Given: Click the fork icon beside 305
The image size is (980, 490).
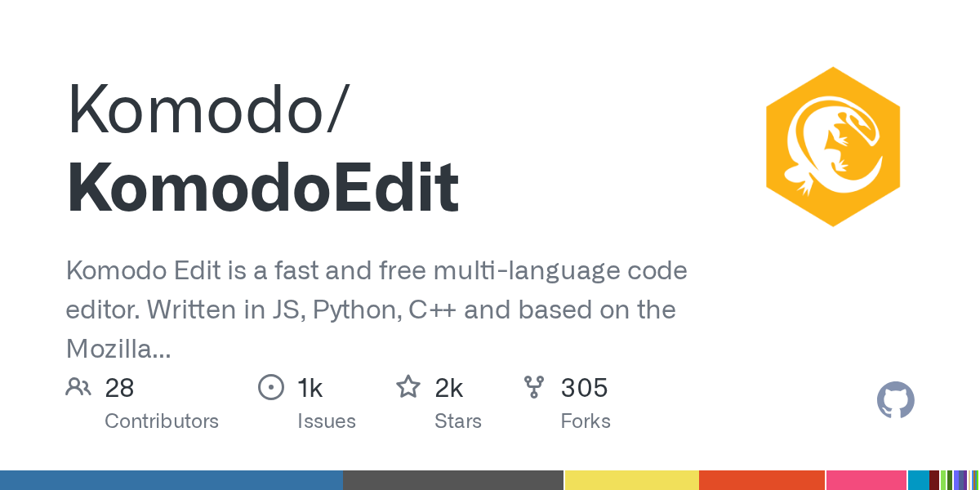Looking at the screenshot, I should (534, 387).
